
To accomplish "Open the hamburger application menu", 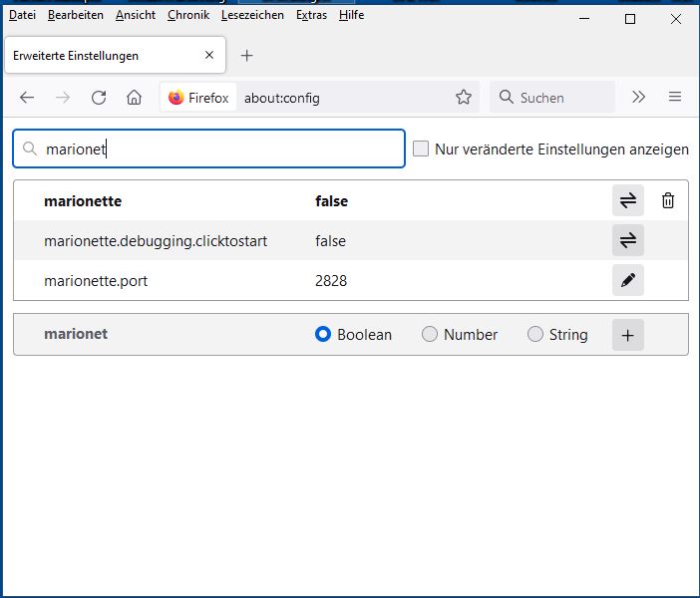I will 675,97.
